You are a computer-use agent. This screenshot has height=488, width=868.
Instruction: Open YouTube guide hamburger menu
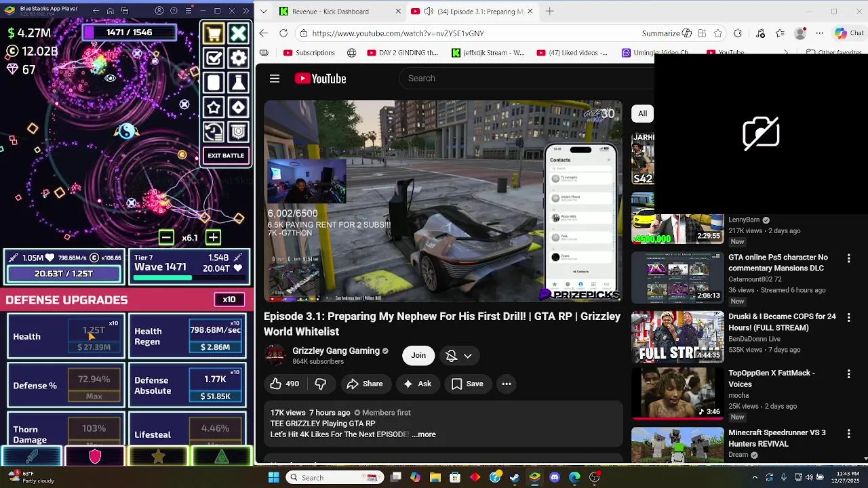tap(275, 79)
